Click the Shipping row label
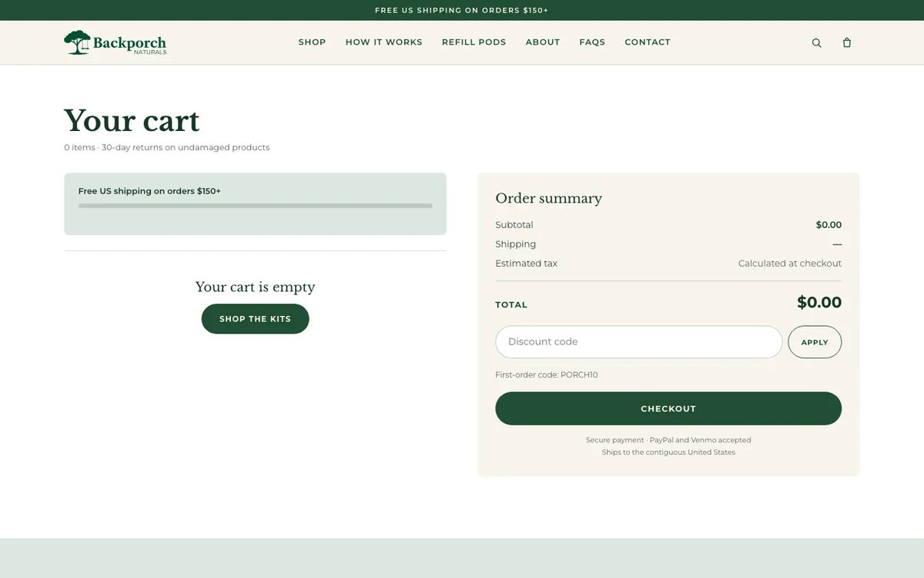The width and height of the screenshot is (924, 578). pyautogui.click(x=516, y=244)
